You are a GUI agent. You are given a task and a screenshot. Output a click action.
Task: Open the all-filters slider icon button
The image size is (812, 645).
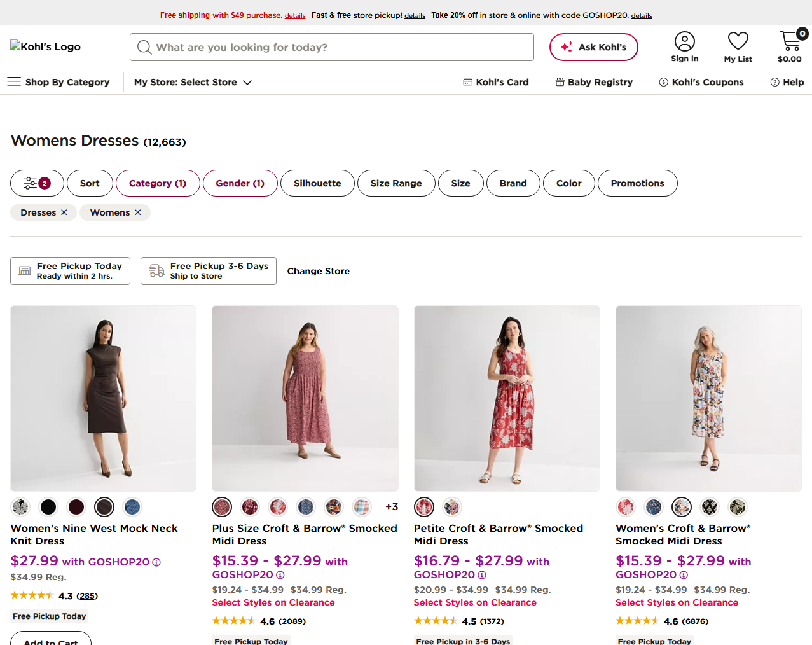tap(37, 183)
